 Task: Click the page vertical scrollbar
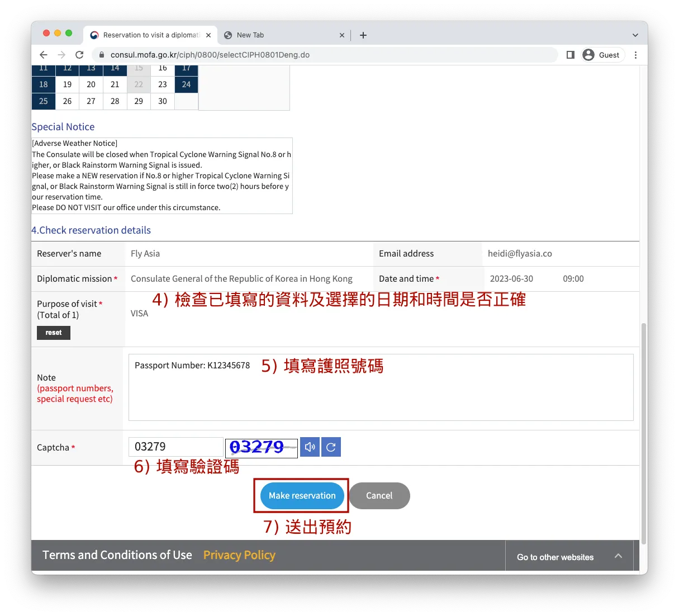click(x=644, y=433)
